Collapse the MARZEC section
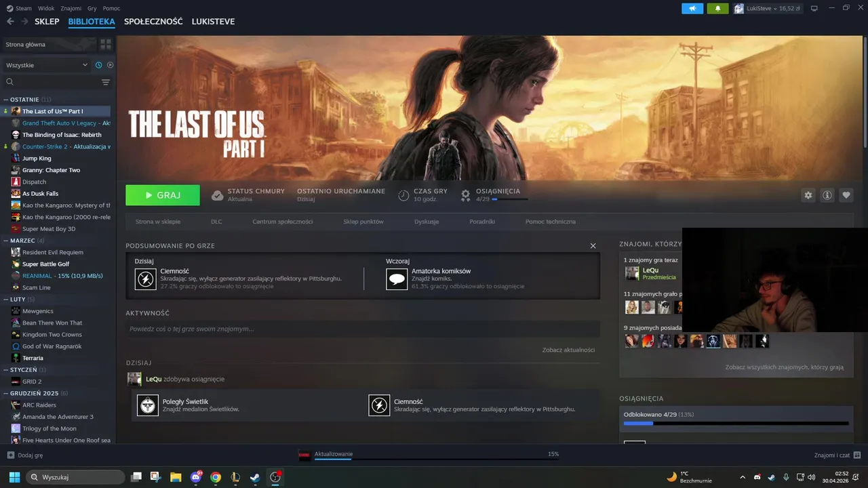The height and width of the screenshot is (488, 868). [x=5, y=241]
